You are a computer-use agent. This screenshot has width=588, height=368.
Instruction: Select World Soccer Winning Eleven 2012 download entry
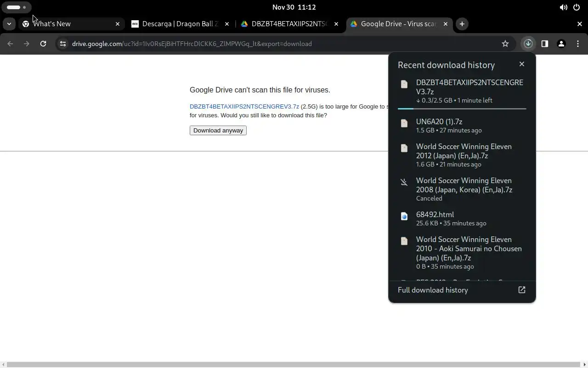click(462, 155)
